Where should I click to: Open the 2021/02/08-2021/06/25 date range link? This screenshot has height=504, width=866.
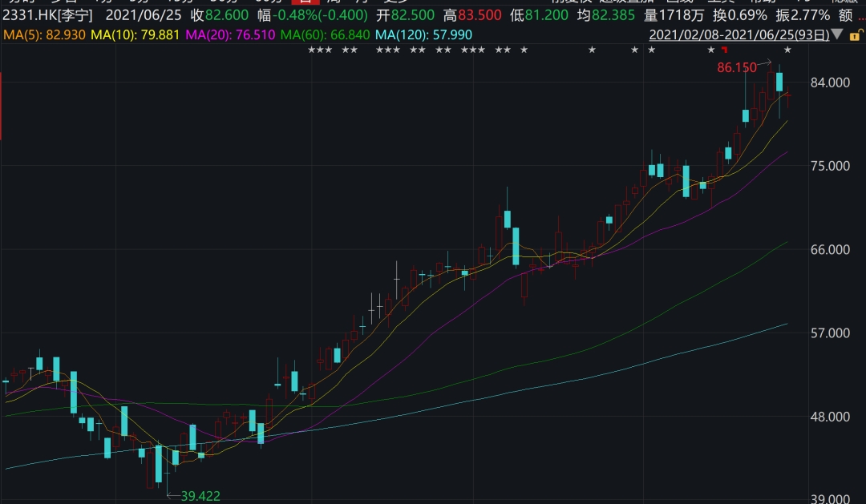tap(738, 34)
